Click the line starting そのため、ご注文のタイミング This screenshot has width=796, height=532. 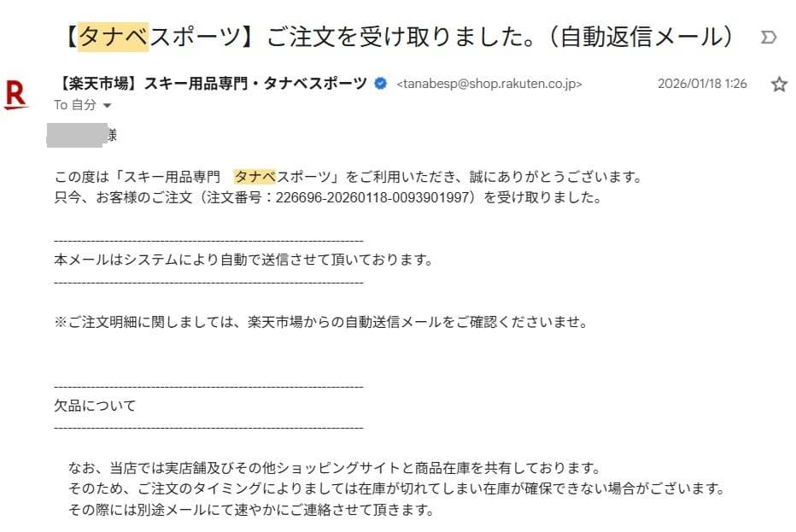click(x=397, y=489)
